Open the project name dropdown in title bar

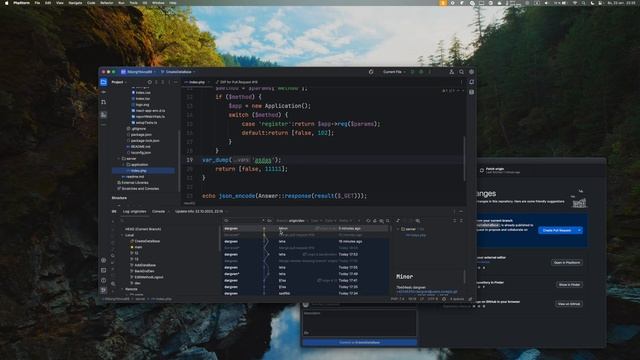pyautogui.click(x=139, y=72)
